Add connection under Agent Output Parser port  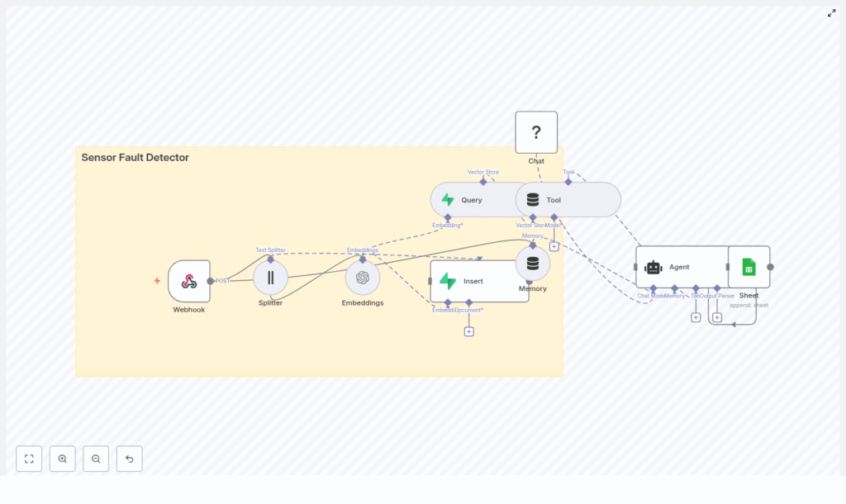point(717,317)
